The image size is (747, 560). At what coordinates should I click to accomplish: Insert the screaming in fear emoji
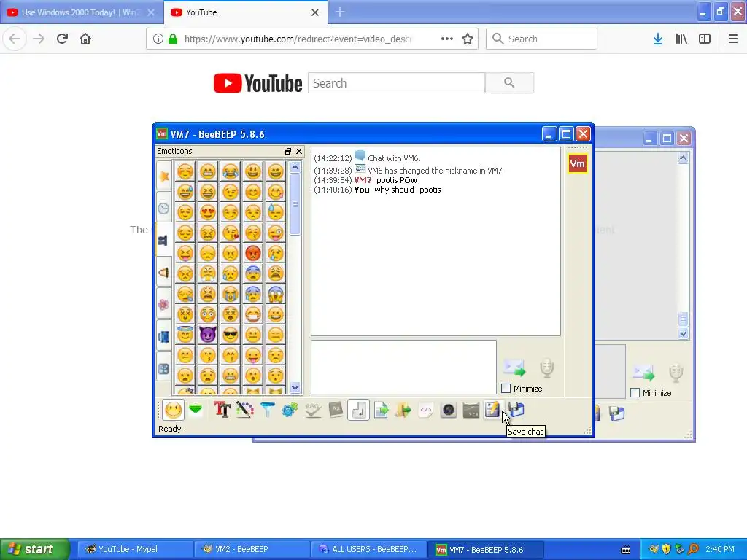pos(275,294)
